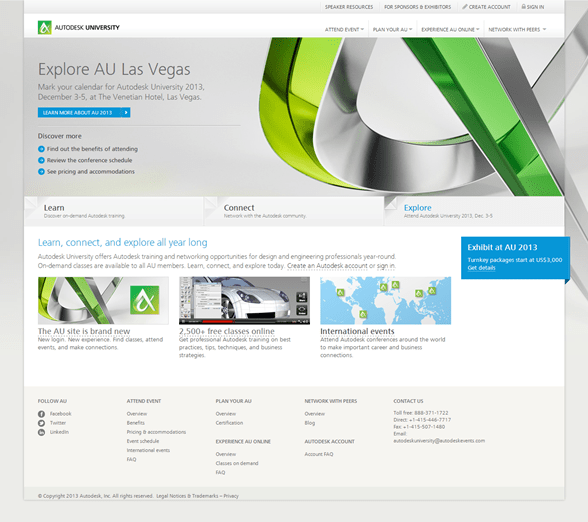Open Privacy link in copyright bar
The height and width of the screenshot is (522, 588).
coord(231,496)
